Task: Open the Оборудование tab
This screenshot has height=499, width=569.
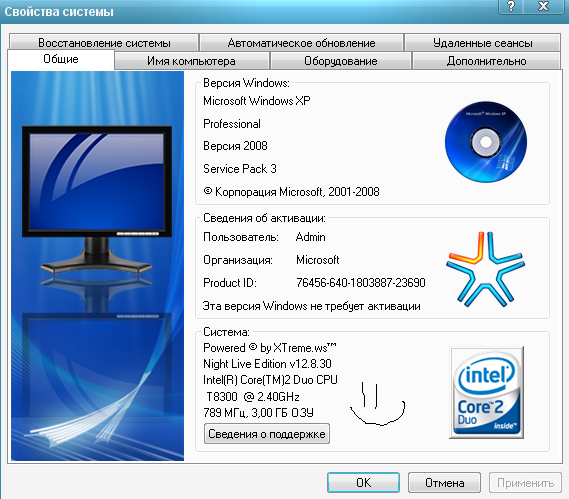Action: coord(341,61)
